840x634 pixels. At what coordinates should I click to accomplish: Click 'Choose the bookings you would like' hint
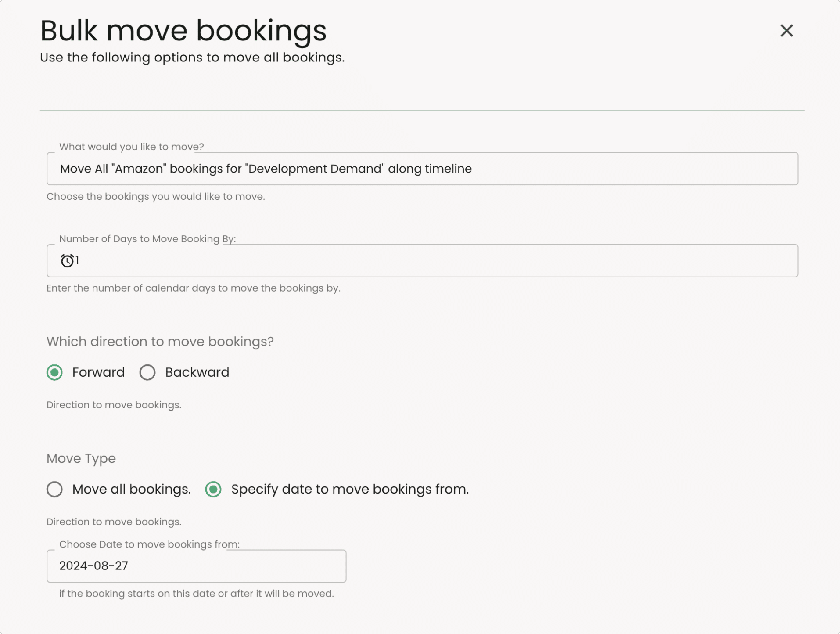(155, 196)
